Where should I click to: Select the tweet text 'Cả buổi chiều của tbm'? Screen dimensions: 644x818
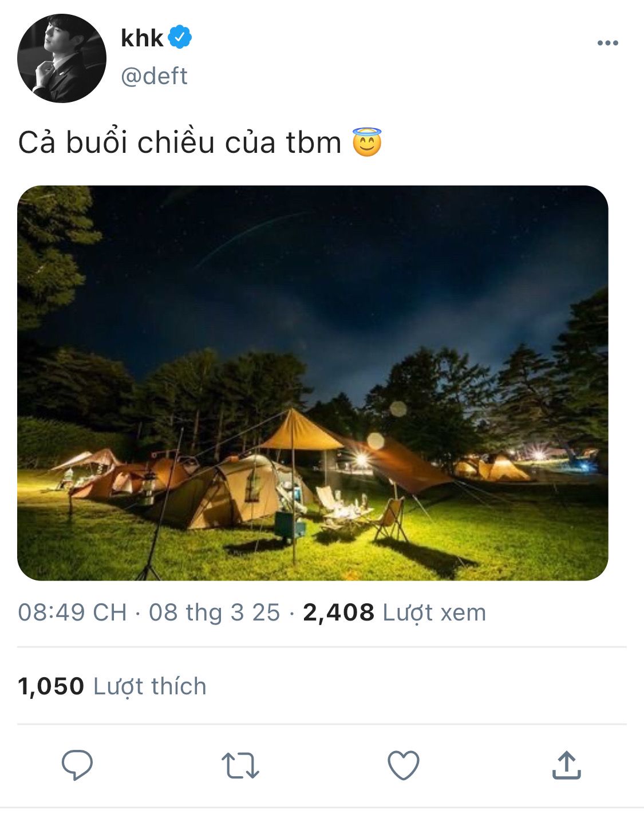click(180, 142)
